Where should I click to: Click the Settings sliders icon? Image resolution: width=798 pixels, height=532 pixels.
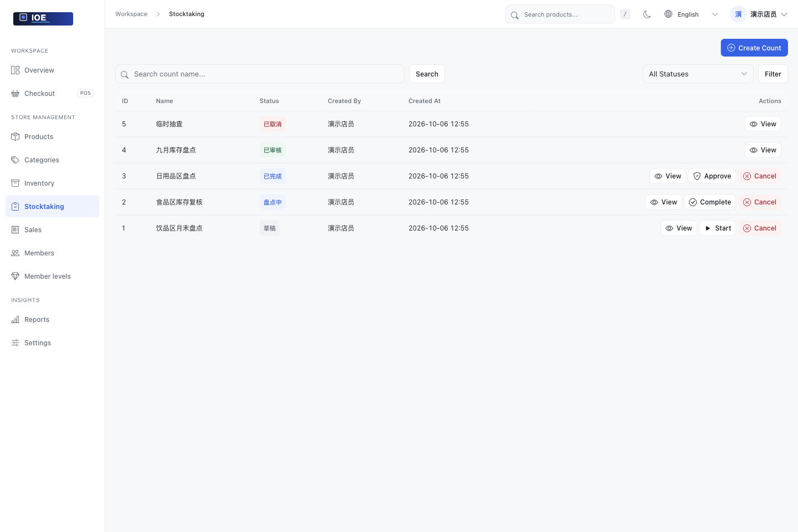[x=16, y=343]
